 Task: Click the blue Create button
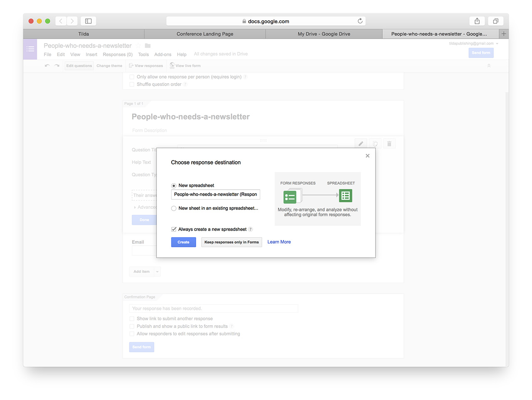(x=183, y=242)
